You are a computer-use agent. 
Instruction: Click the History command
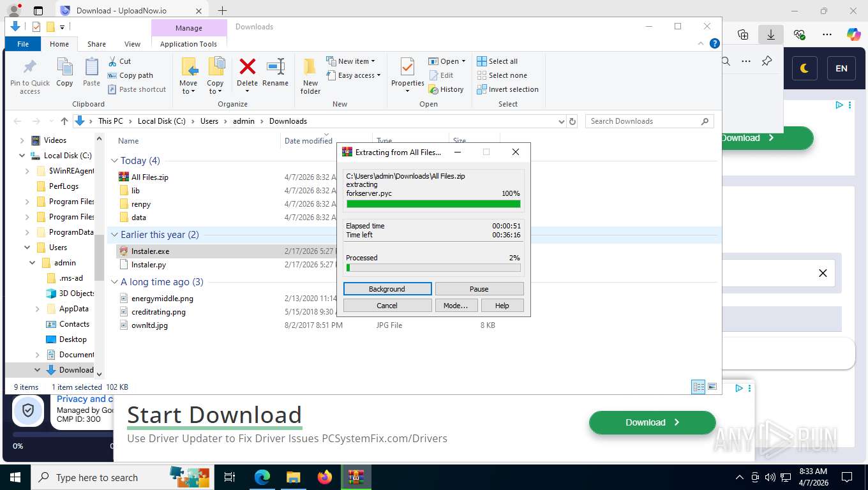tap(445, 89)
